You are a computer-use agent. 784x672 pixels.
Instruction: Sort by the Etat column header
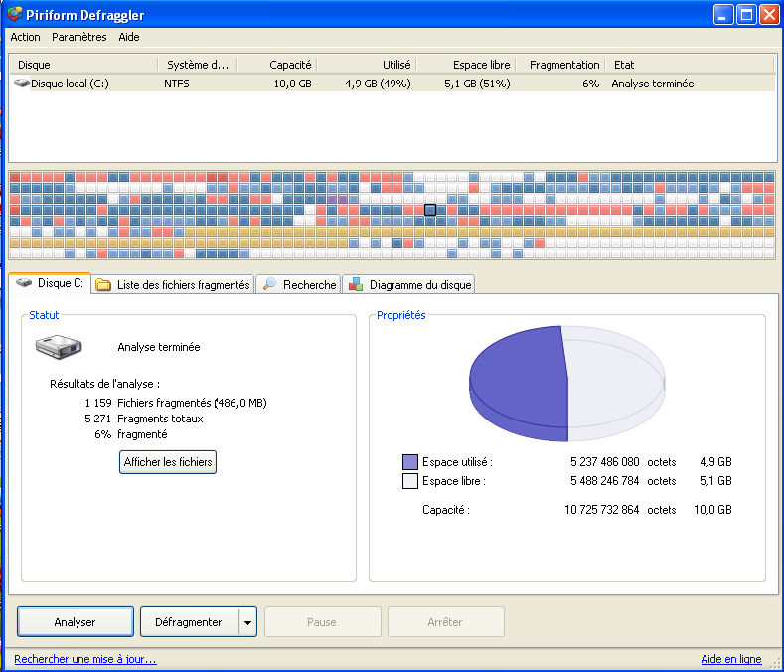(x=690, y=65)
